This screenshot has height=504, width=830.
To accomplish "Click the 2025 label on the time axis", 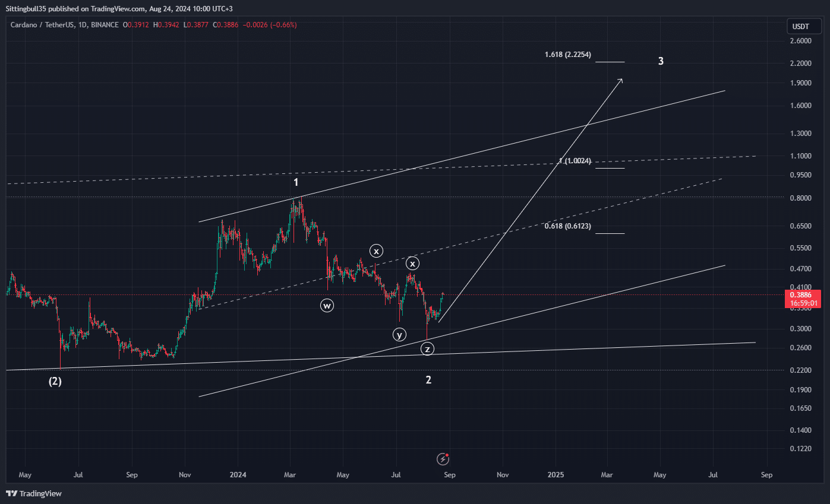I will (x=556, y=475).
